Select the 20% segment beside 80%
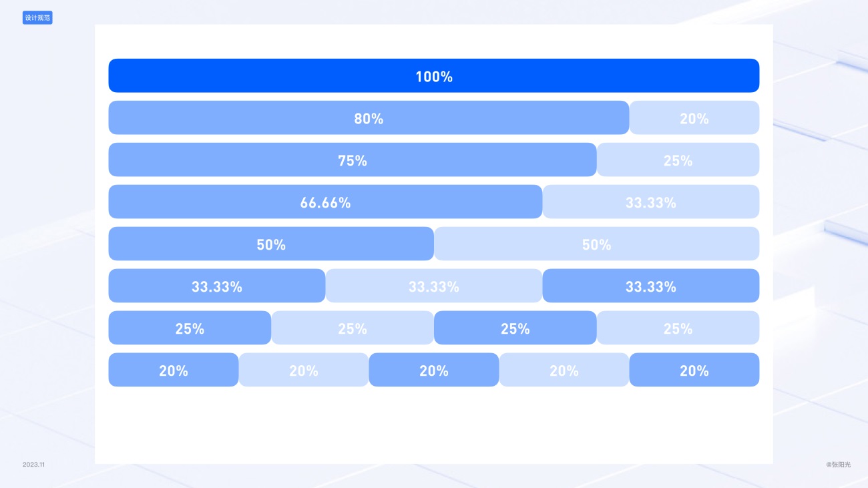 click(694, 117)
